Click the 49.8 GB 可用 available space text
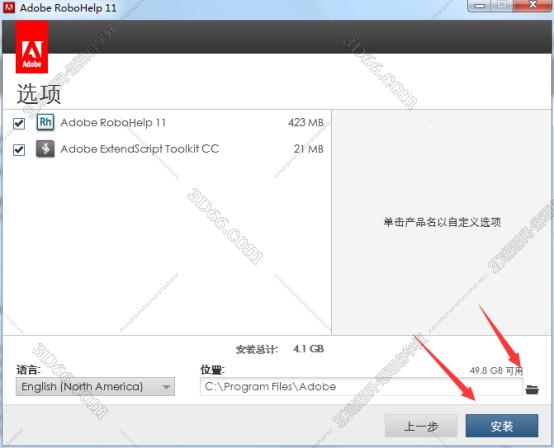 click(496, 371)
